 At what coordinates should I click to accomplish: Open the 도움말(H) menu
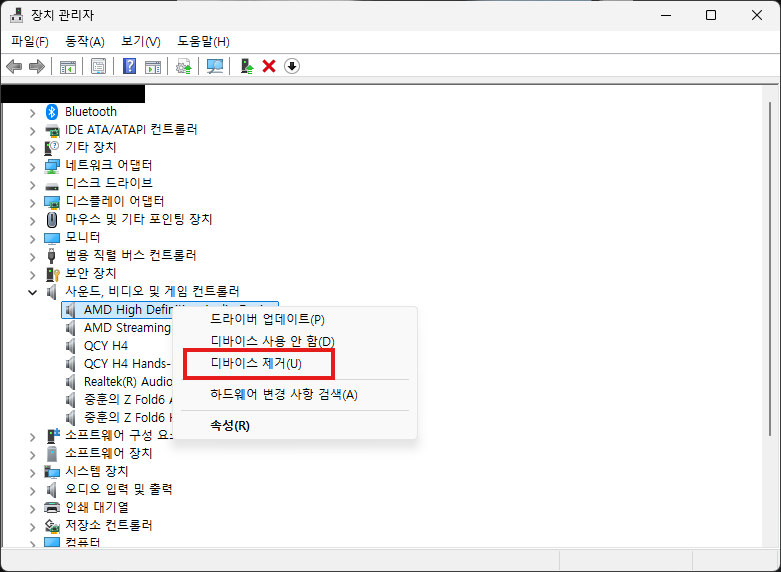pos(203,42)
